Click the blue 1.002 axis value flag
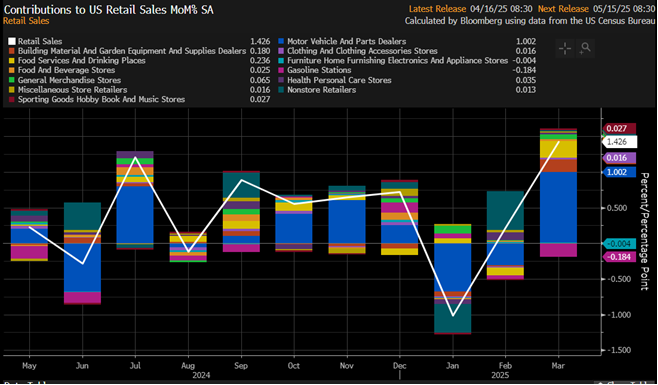The height and width of the screenshot is (385, 658). click(x=619, y=172)
